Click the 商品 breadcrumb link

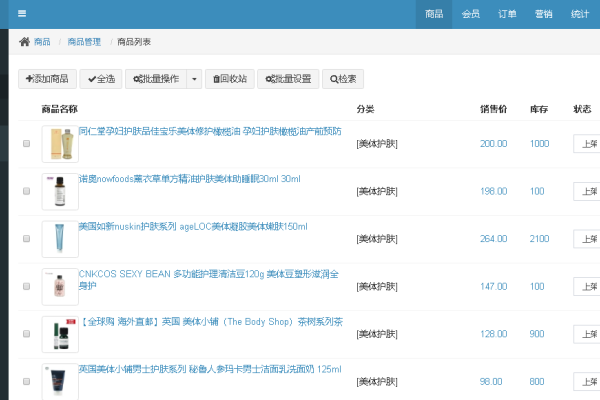click(42, 42)
